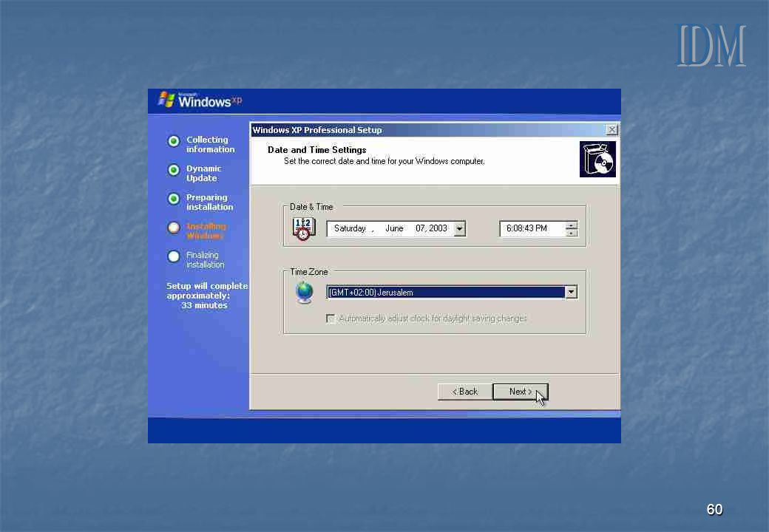Click the Preparing installation step indicator
This screenshot has height=532, width=769.
point(174,199)
